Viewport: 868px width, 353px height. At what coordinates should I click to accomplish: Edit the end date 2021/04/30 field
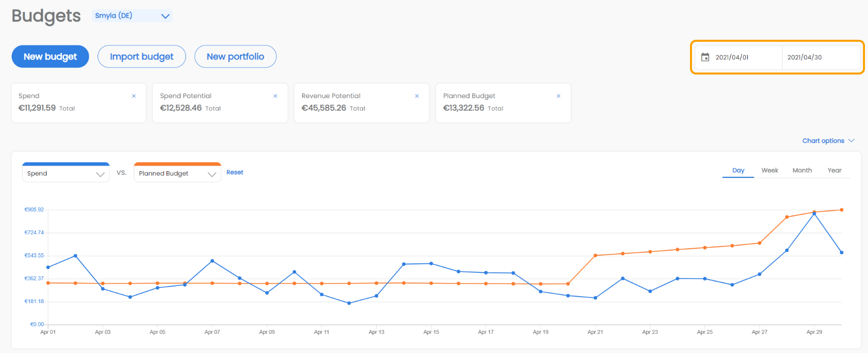[x=821, y=57]
